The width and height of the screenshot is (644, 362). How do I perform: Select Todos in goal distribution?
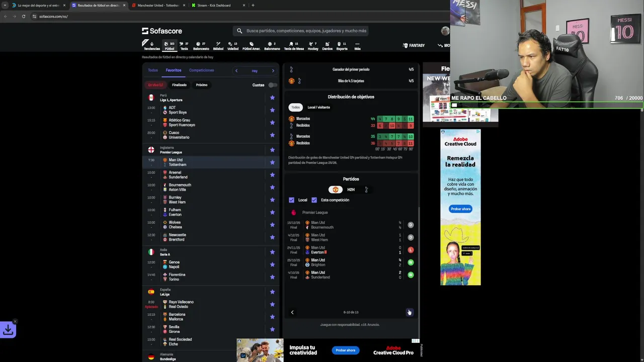(295, 107)
